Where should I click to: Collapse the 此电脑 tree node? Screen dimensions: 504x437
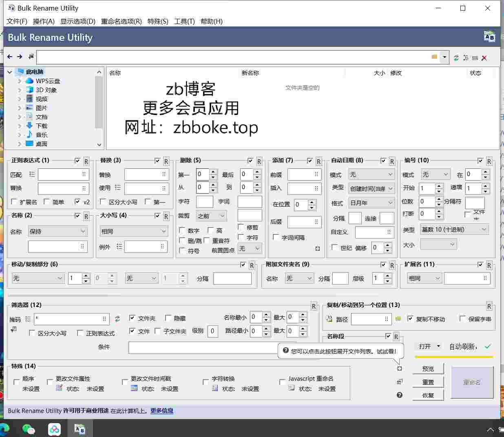[10, 72]
